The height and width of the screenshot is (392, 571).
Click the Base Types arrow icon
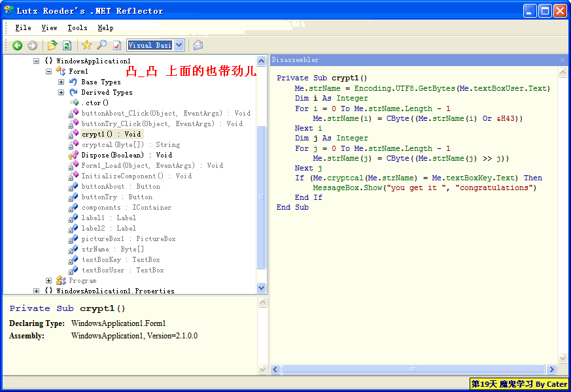pos(73,82)
